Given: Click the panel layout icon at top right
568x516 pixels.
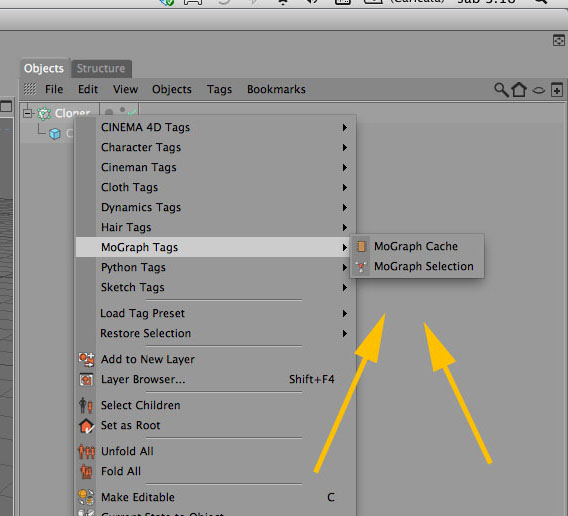Looking at the screenshot, I should coord(559,40).
